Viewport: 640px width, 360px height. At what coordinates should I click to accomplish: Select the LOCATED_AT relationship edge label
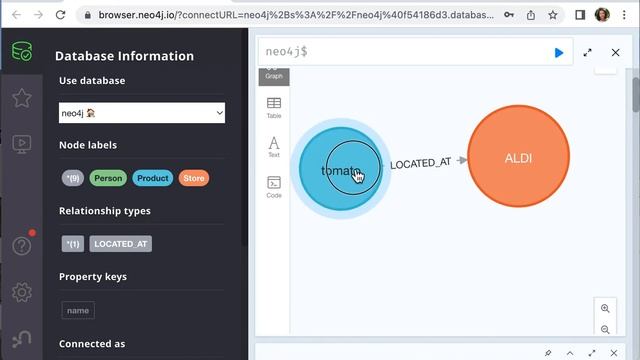point(420,163)
